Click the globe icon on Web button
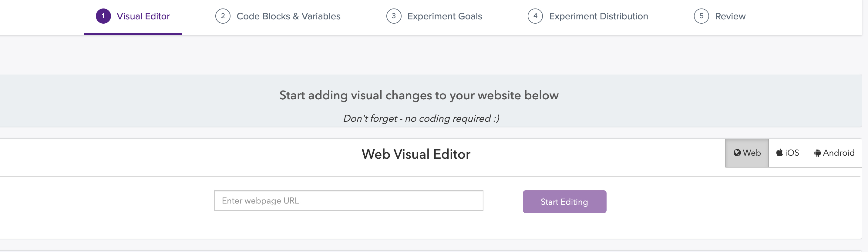This screenshot has width=868, height=252. click(x=737, y=153)
